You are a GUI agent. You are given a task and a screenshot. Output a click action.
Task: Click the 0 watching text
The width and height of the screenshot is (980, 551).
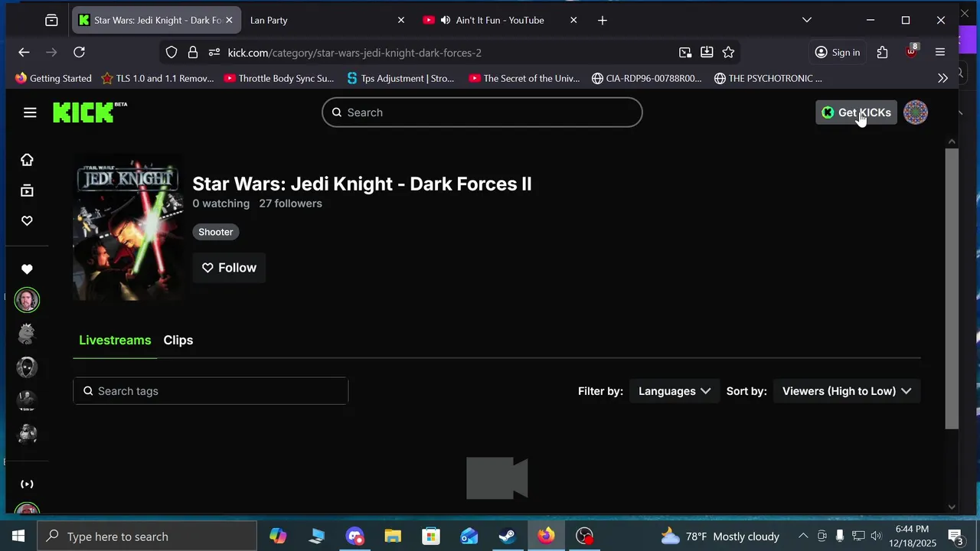click(x=221, y=204)
